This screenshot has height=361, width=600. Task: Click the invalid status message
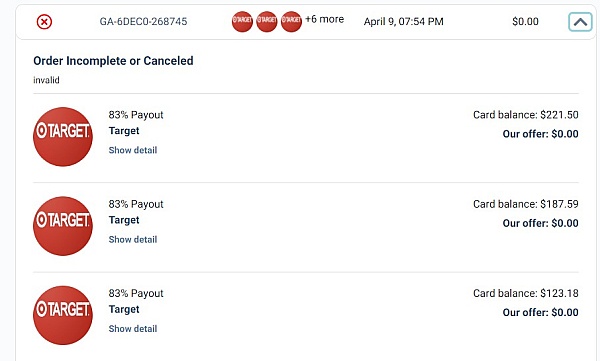pyautogui.click(x=46, y=80)
